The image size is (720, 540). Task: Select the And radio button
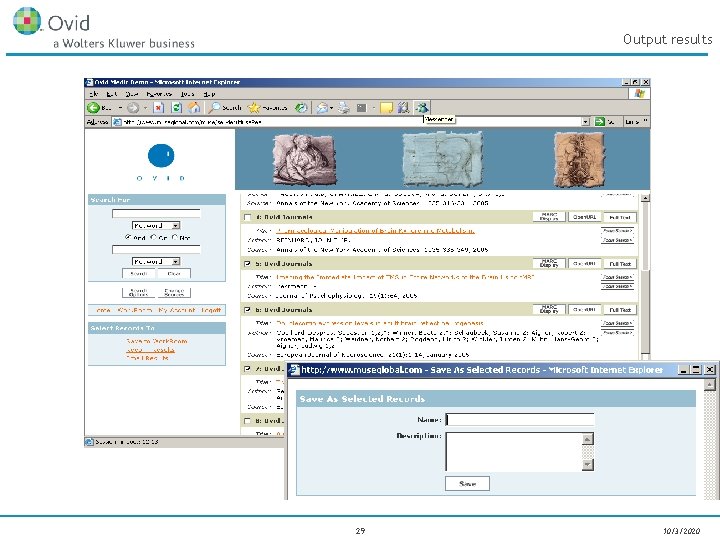(128, 237)
